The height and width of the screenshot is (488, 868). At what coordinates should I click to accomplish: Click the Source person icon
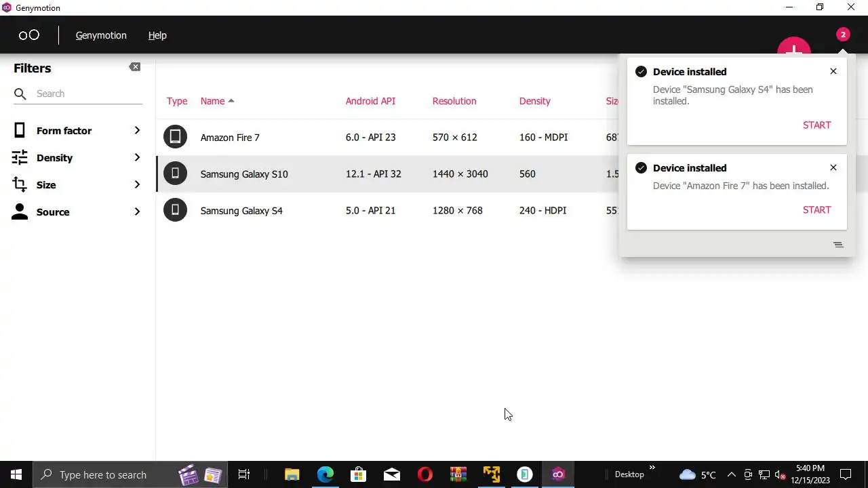pos(20,211)
